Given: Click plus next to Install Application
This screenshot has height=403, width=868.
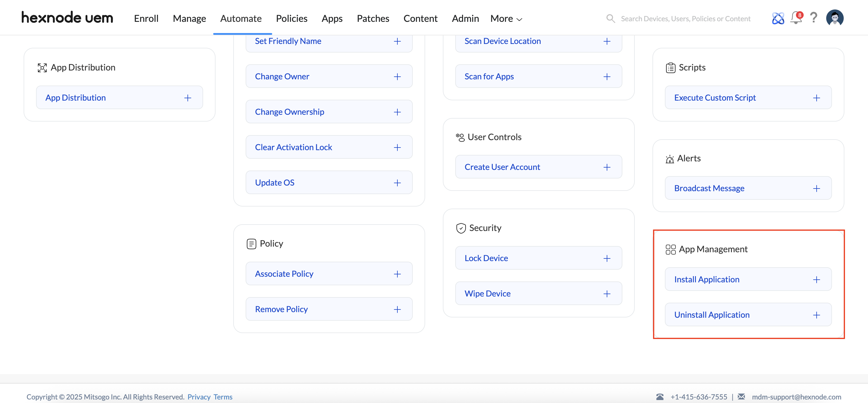Looking at the screenshot, I should [x=816, y=279].
